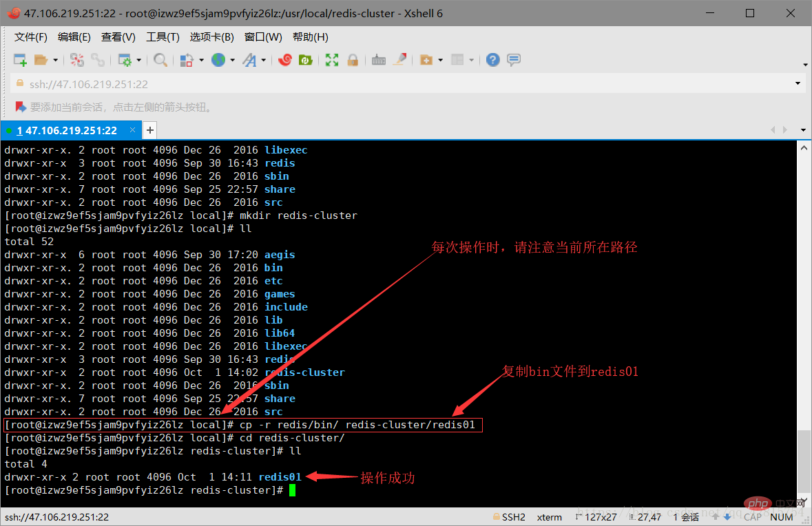Open the 文件(F) menu
Viewport: 812px width, 526px height.
click(x=30, y=36)
